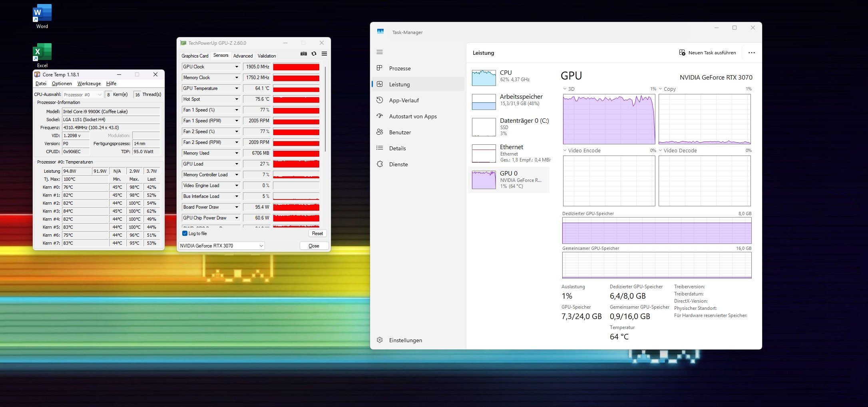
Task: Open the GPU Clock sensor dropdown
Action: (237, 67)
